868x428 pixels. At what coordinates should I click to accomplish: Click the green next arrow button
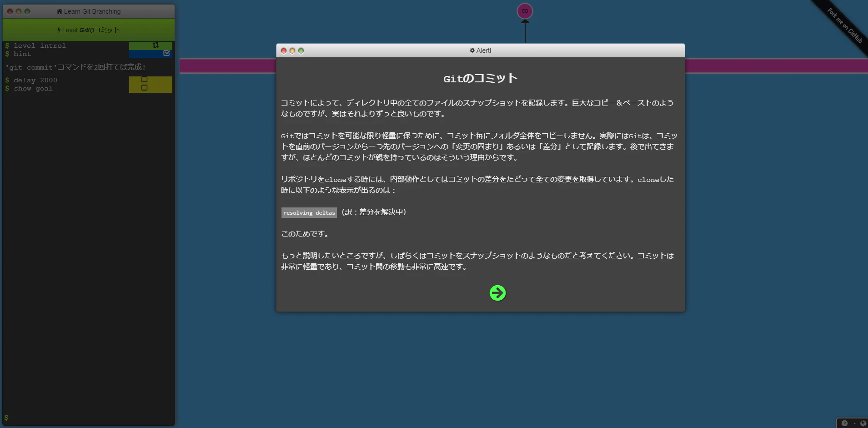coord(497,293)
